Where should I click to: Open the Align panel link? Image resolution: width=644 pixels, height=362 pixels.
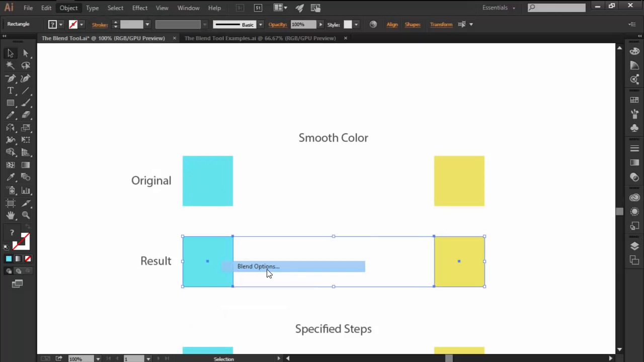392,24
